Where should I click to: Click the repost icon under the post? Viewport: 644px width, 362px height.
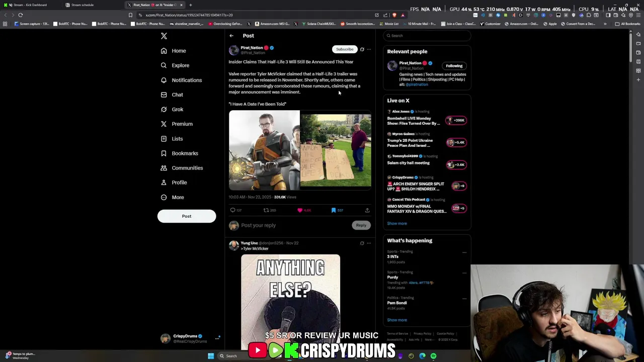click(x=266, y=210)
